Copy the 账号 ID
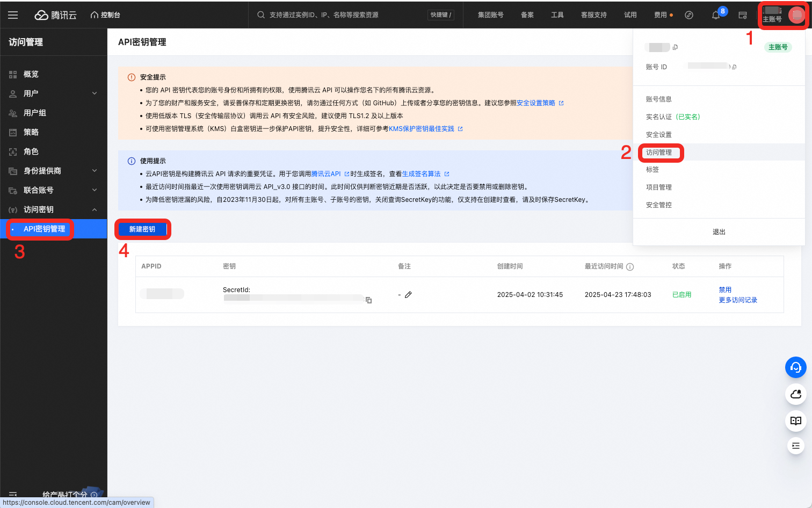The image size is (812, 508). [734, 67]
